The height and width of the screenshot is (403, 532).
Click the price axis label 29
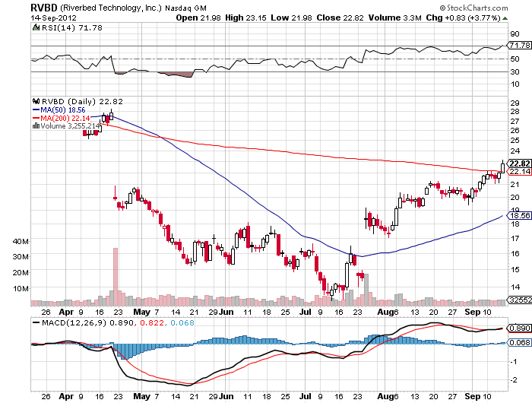point(515,103)
